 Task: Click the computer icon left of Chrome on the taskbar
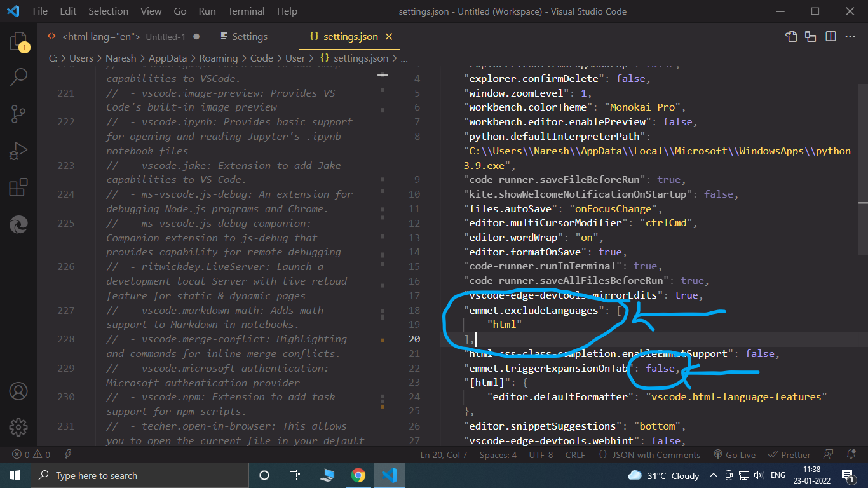327,475
